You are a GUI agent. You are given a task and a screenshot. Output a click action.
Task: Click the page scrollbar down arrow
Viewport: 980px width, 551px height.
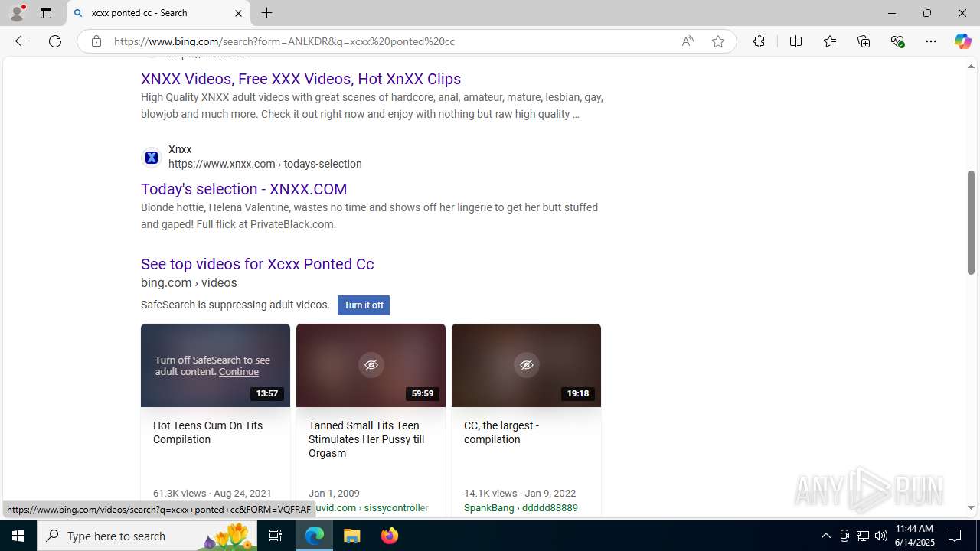pos(971,507)
